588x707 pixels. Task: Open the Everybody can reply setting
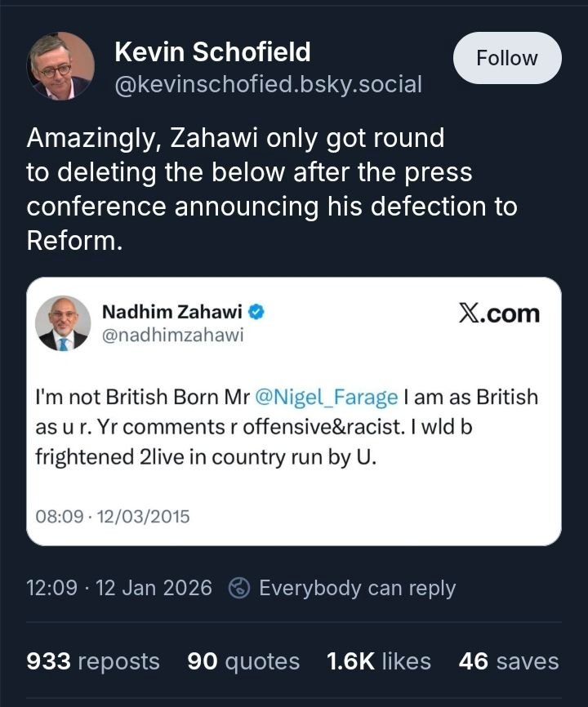[357, 588]
